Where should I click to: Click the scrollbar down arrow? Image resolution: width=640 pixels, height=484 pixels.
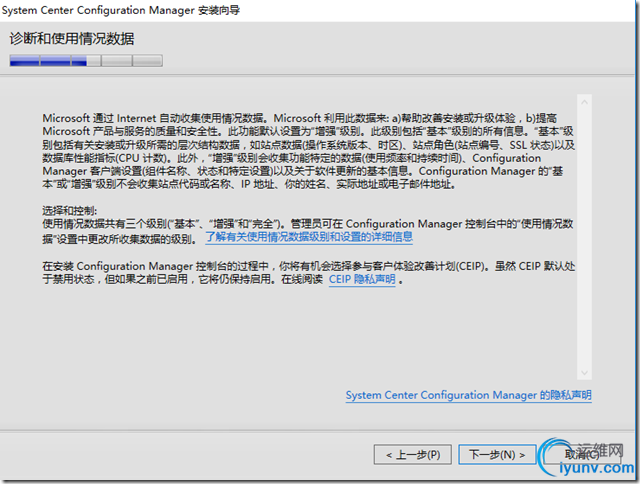click(x=584, y=373)
